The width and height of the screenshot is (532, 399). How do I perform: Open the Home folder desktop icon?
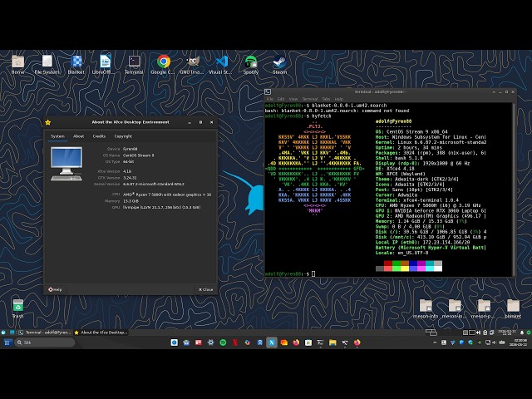coord(17,65)
